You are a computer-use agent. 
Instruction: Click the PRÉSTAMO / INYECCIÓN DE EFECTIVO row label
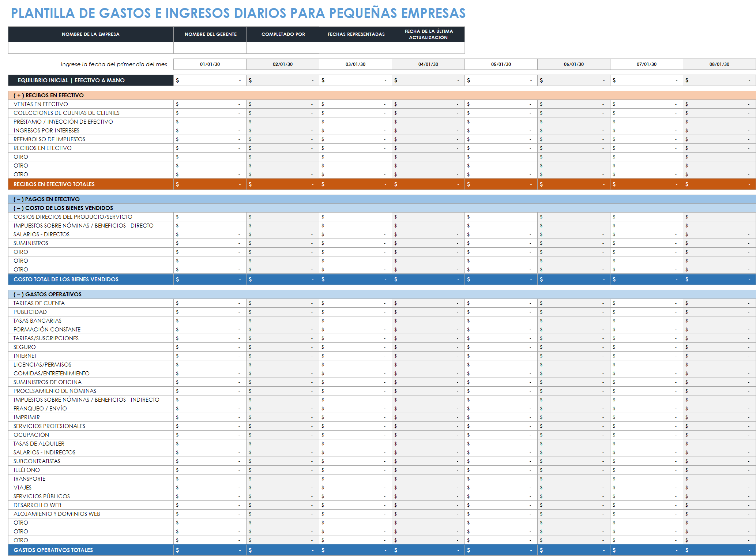click(63, 122)
